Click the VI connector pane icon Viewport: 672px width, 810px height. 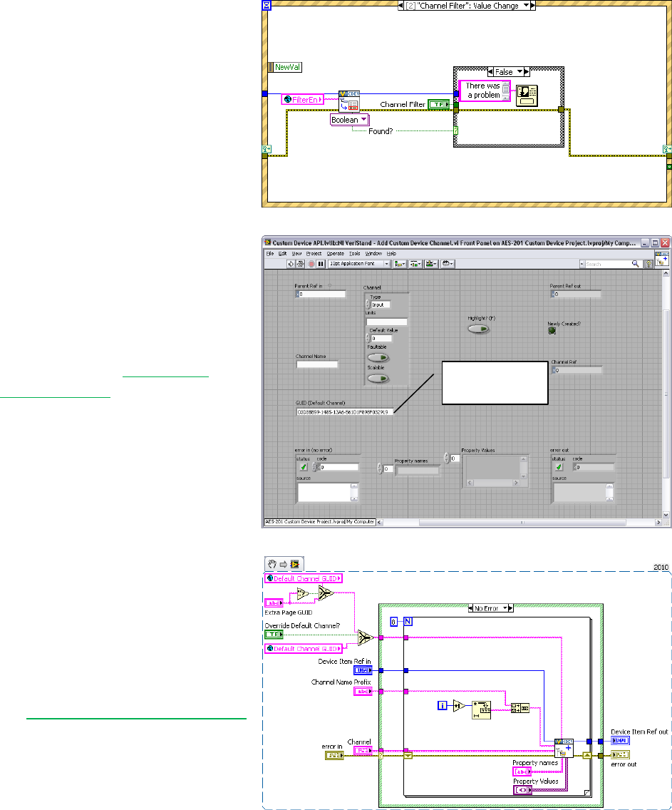[x=662, y=260]
